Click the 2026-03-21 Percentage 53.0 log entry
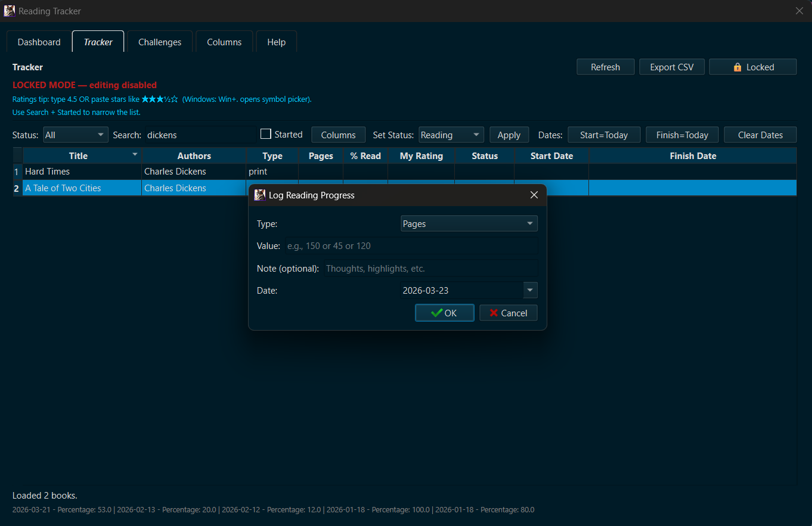Screen dimensions: 812x526 tap(62, 510)
